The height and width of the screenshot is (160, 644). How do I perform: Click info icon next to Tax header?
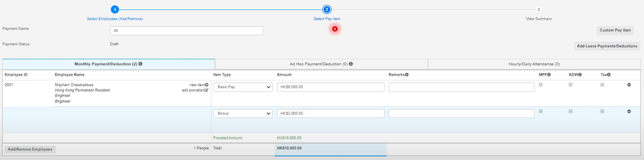[609, 75]
